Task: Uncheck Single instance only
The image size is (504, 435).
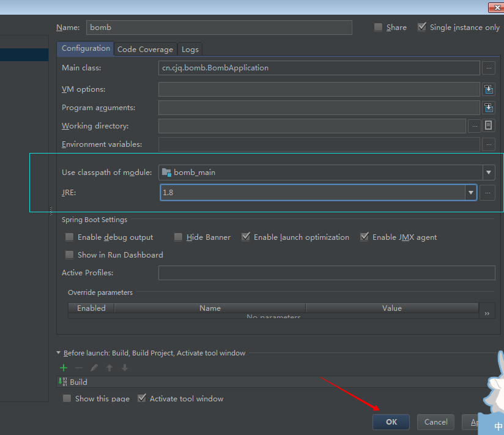Action: pyautogui.click(x=421, y=27)
